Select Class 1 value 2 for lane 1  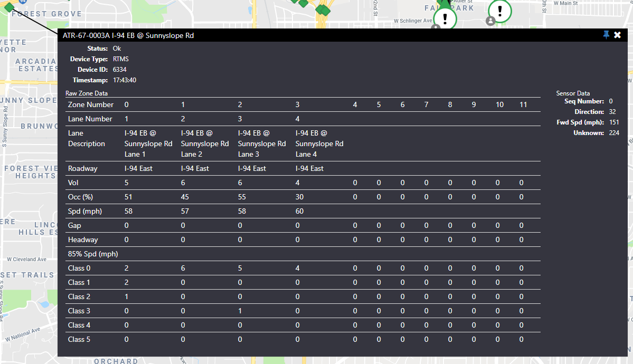click(x=126, y=282)
